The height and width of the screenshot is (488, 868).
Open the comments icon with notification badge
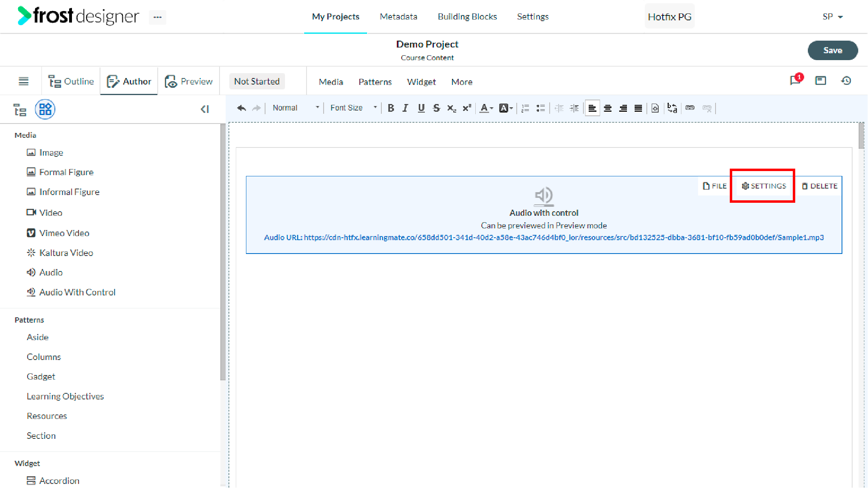pos(796,80)
